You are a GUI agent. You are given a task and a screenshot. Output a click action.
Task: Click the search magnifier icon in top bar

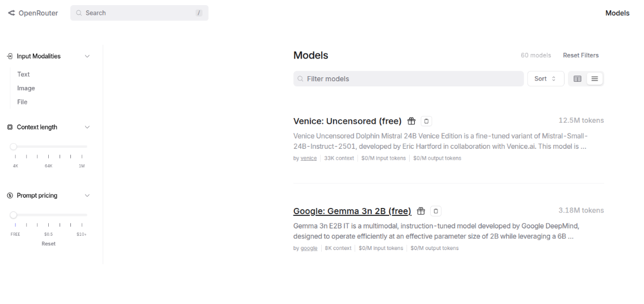click(79, 13)
